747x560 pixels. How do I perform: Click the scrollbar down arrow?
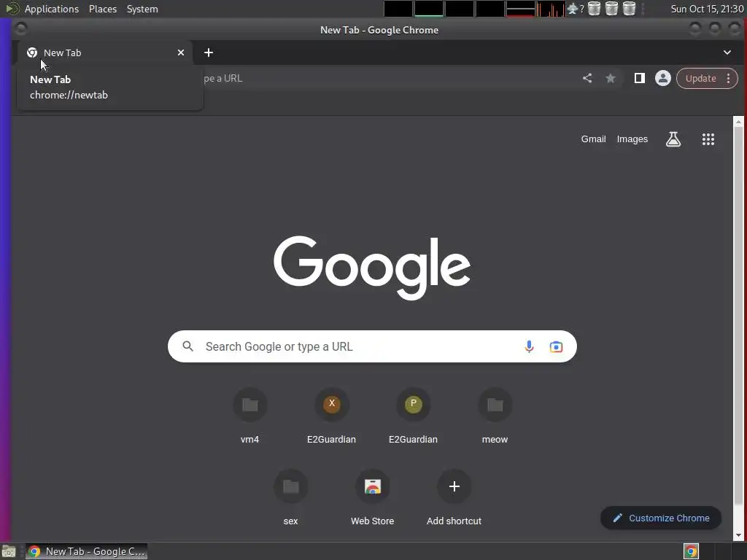[x=738, y=535]
